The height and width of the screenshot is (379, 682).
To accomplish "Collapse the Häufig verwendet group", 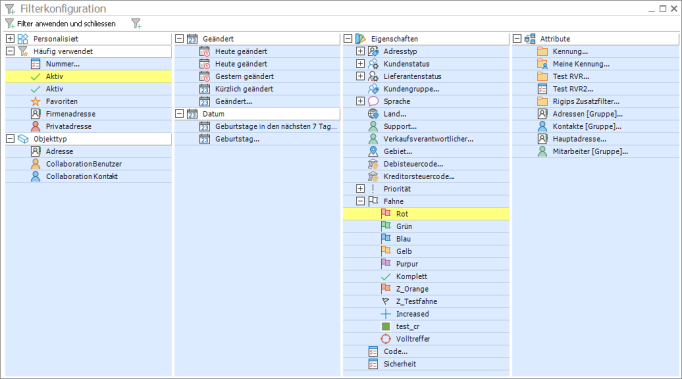I will (10, 51).
